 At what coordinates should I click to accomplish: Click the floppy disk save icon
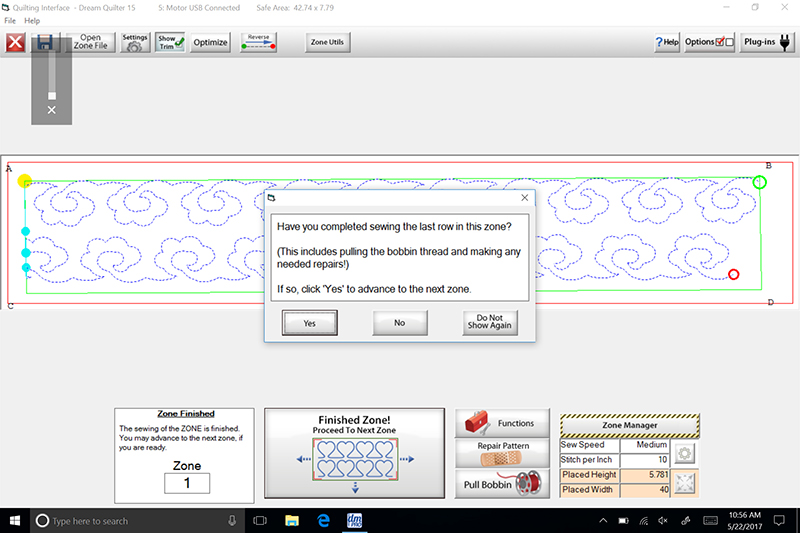click(45, 43)
